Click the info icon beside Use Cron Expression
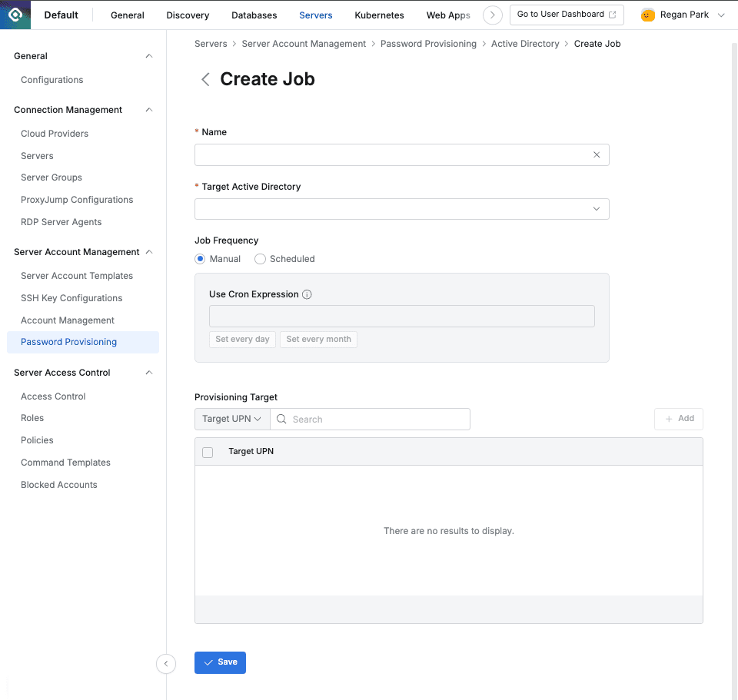 click(307, 294)
